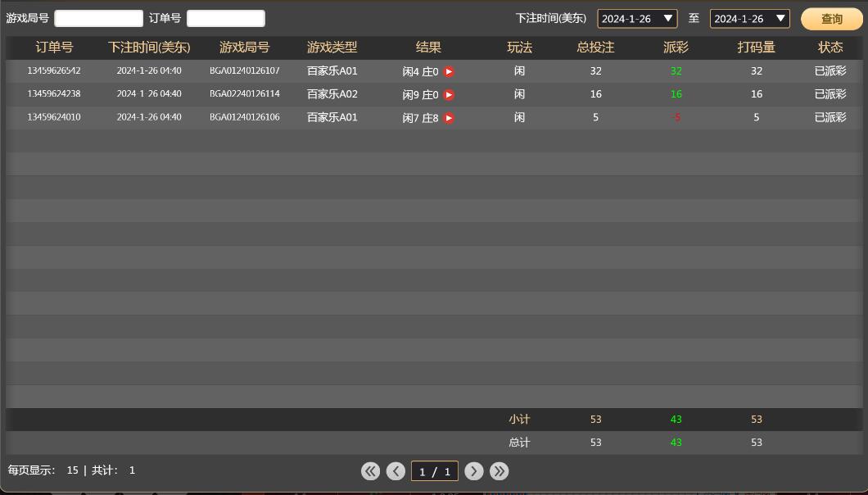Click red payout value in third row

677,117
